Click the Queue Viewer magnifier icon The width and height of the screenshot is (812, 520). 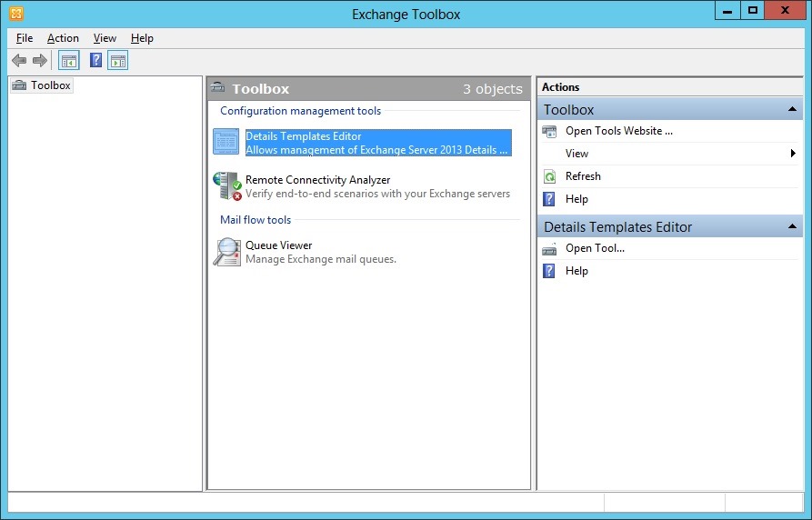click(x=227, y=252)
